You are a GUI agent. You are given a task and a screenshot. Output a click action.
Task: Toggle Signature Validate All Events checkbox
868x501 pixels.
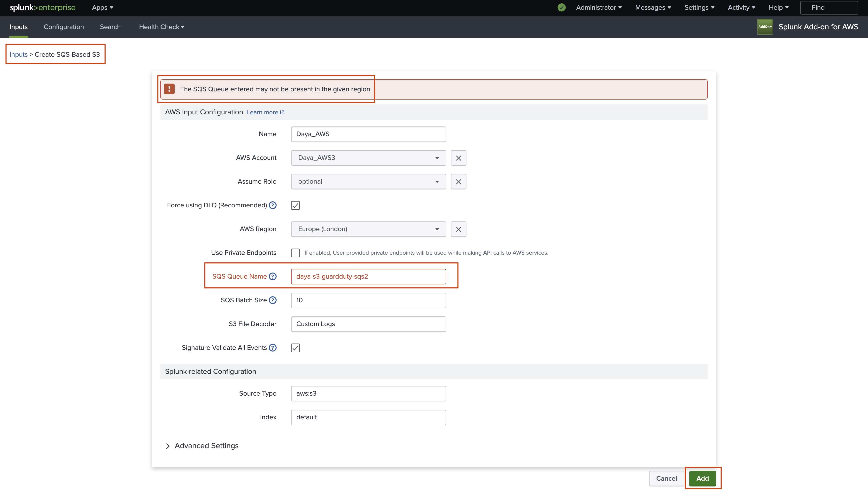point(295,348)
